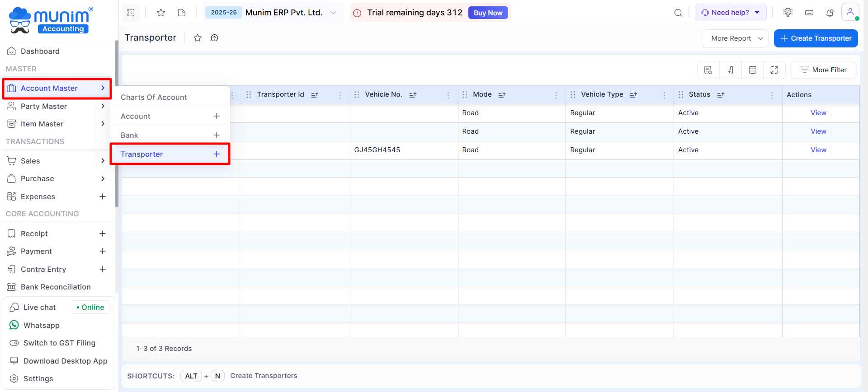Open the More Report dropdown
868x392 pixels.
point(735,38)
